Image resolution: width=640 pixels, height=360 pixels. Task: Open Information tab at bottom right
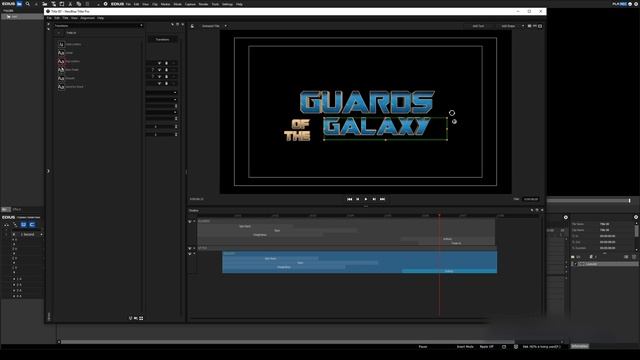tap(580, 346)
